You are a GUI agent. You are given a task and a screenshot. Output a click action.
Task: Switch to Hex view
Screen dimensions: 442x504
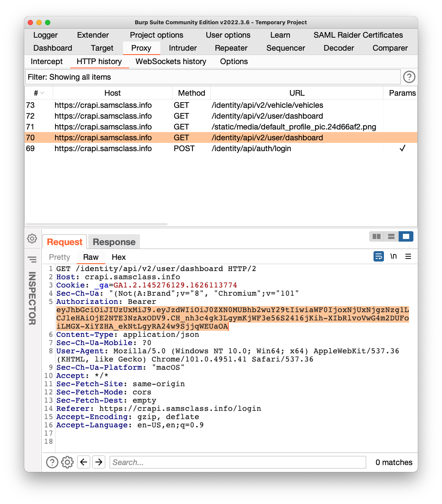[119, 257]
